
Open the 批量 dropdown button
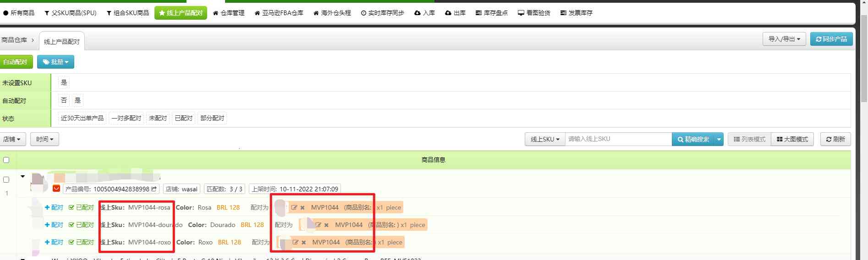point(55,62)
